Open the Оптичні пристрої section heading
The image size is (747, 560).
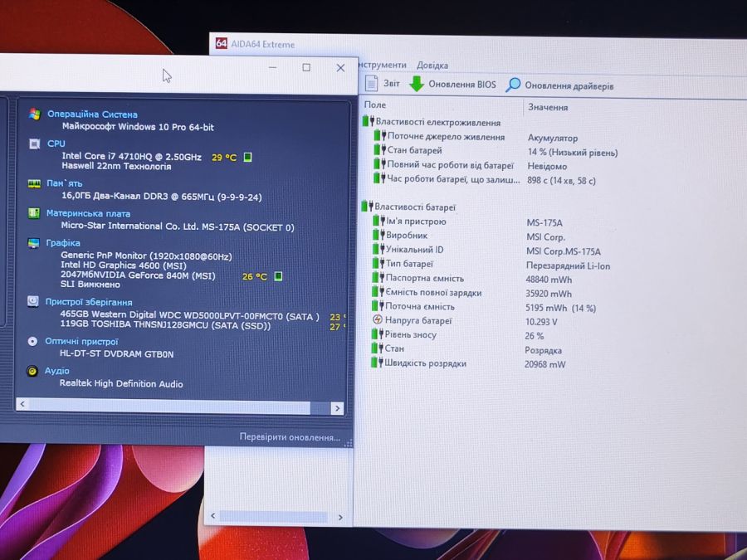[x=81, y=342]
